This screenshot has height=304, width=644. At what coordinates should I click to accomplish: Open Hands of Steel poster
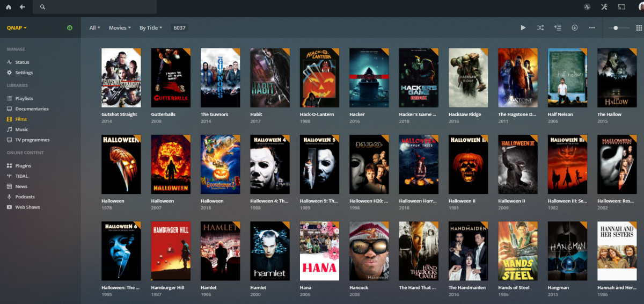(x=518, y=251)
